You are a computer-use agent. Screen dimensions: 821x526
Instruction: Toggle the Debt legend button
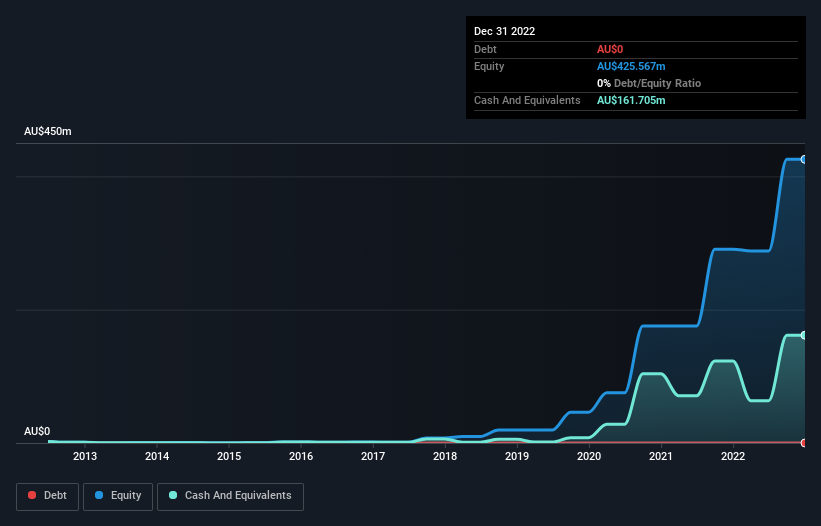click(x=47, y=496)
